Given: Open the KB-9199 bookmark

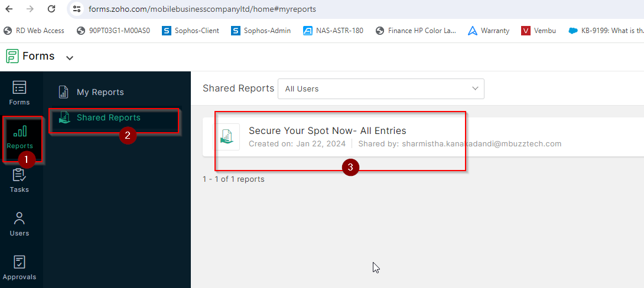Looking at the screenshot, I should click(606, 30).
